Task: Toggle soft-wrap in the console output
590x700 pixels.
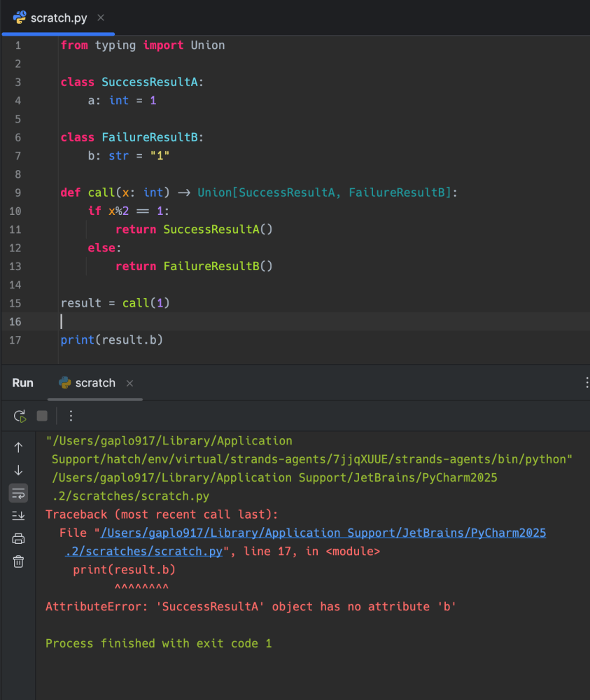Action: [x=18, y=493]
